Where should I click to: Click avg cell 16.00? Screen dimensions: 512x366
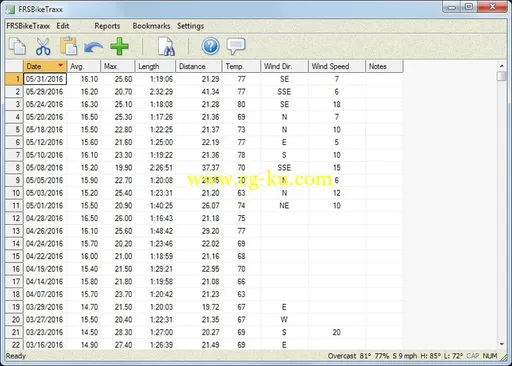tap(84, 256)
